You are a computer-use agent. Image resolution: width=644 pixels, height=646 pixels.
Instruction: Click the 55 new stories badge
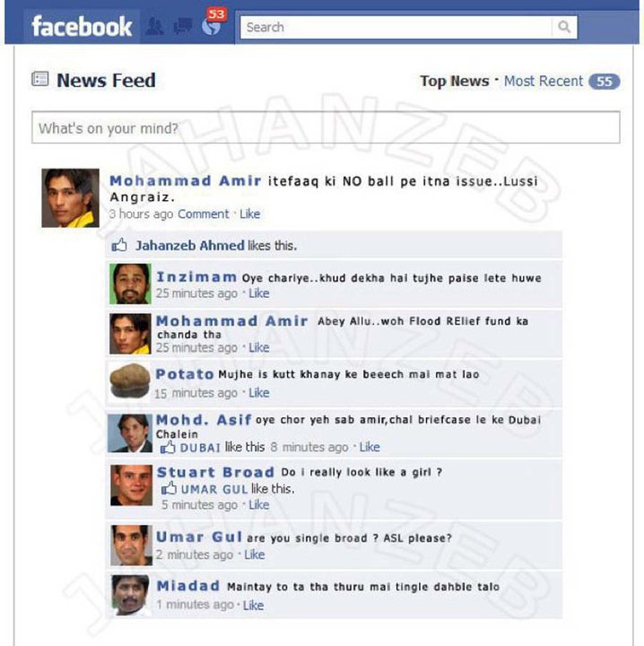point(604,82)
